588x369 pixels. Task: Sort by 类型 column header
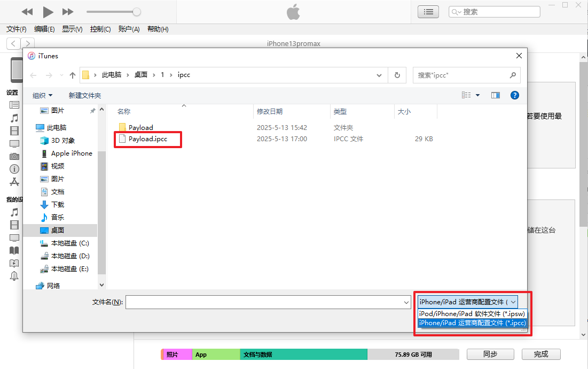point(340,112)
